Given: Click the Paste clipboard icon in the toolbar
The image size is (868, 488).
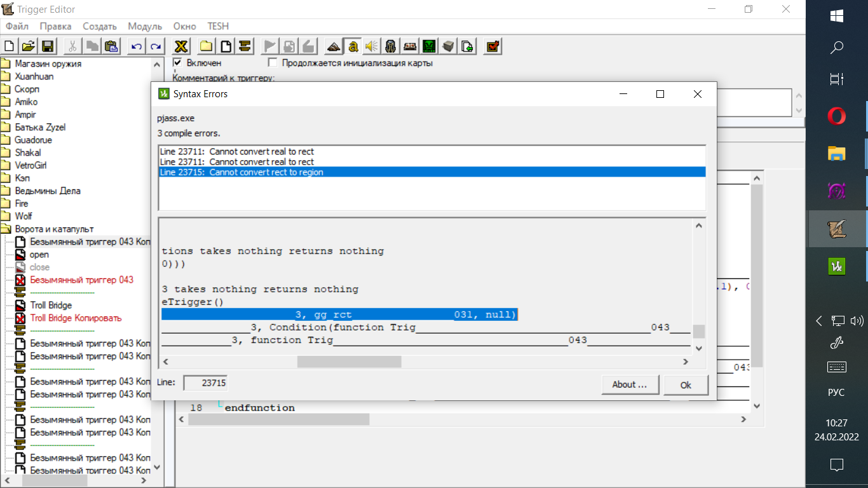Looking at the screenshot, I should pyautogui.click(x=111, y=46).
